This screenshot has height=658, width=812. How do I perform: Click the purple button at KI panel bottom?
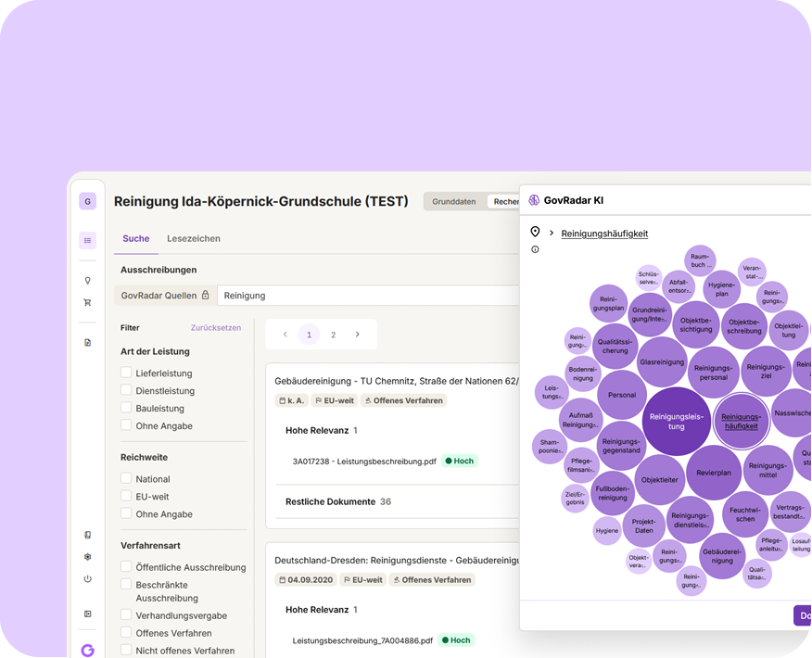pos(802,615)
